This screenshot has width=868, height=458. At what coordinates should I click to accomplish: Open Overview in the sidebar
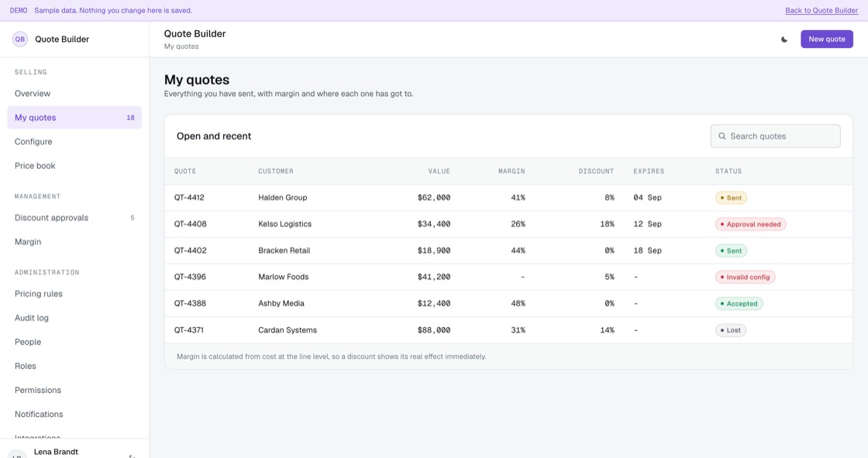tap(74, 94)
